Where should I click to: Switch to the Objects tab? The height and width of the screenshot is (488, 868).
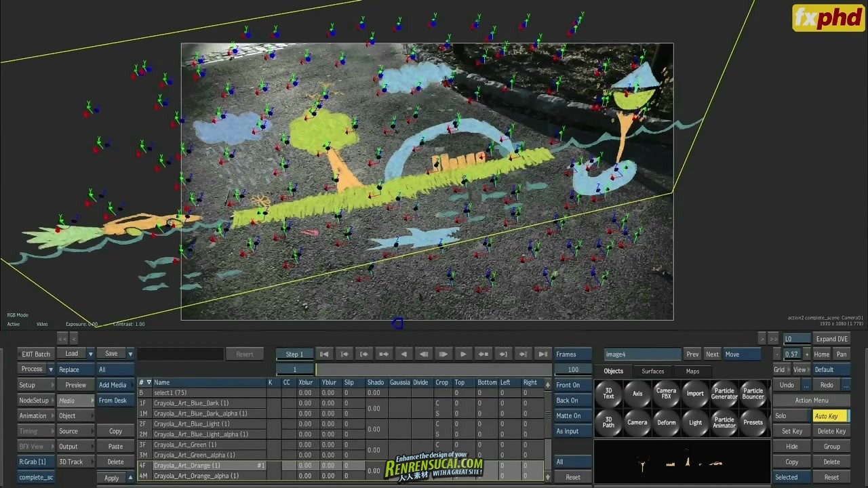[x=613, y=371]
